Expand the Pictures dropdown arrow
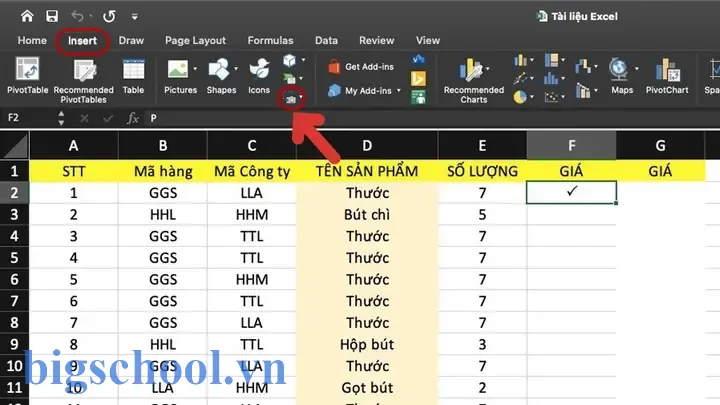Viewport: 720px width, 405px height. pos(195,69)
